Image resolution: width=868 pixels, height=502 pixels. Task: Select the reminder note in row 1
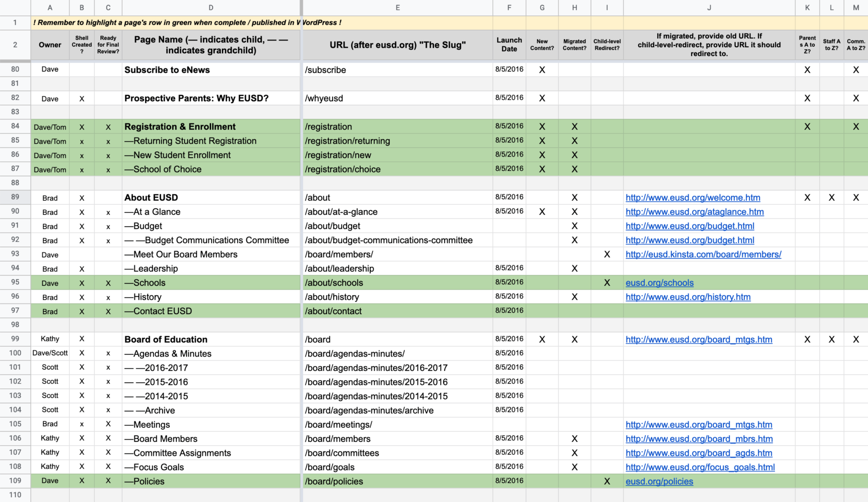point(187,23)
